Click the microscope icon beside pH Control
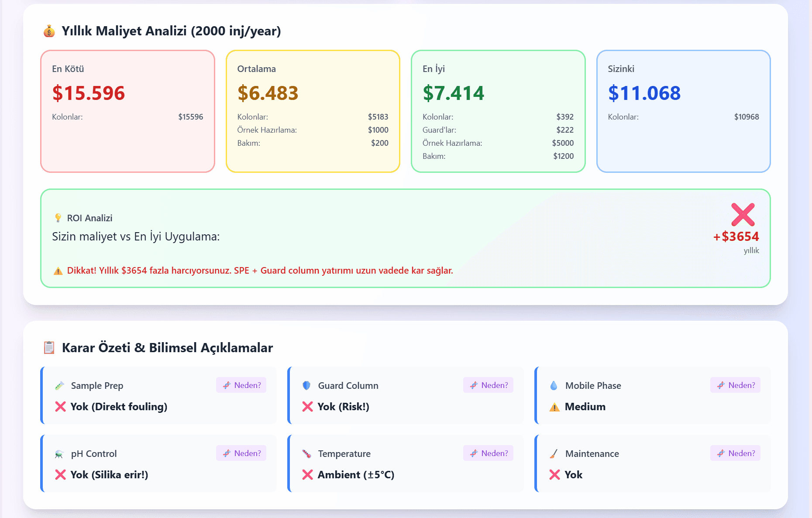The height and width of the screenshot is (518, 812). pyautogui.click(x=59, y=454)
